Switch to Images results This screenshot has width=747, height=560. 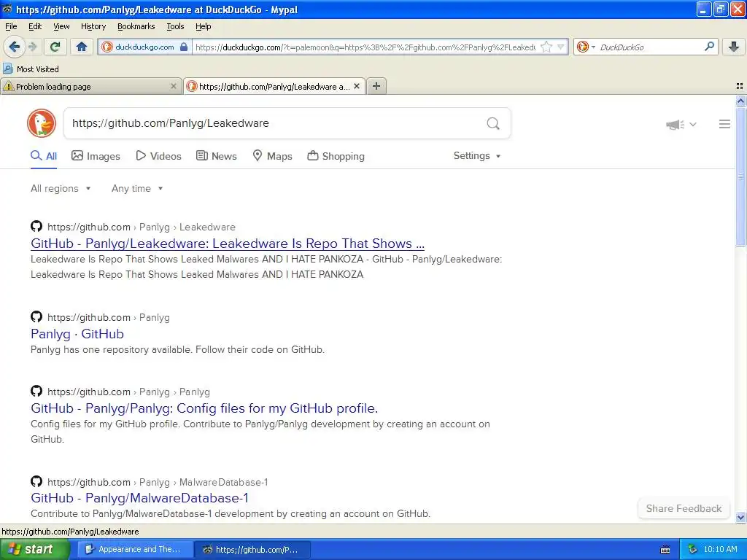point(96,156)
